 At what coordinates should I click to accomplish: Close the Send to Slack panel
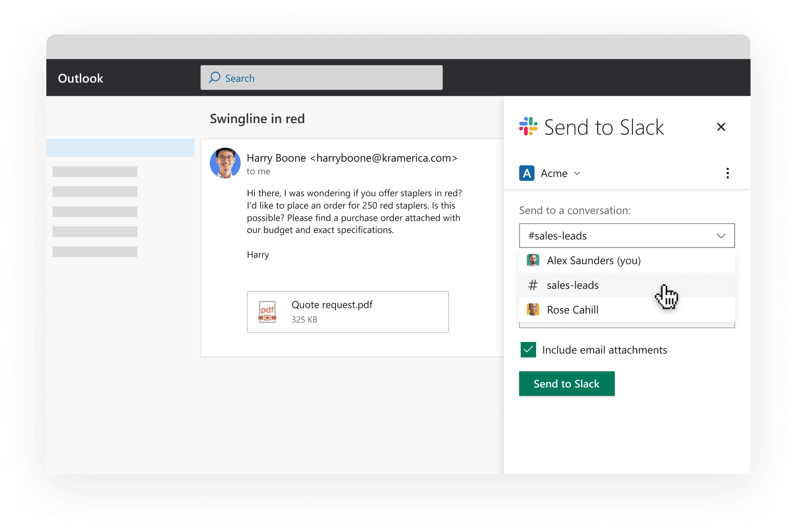721,127
